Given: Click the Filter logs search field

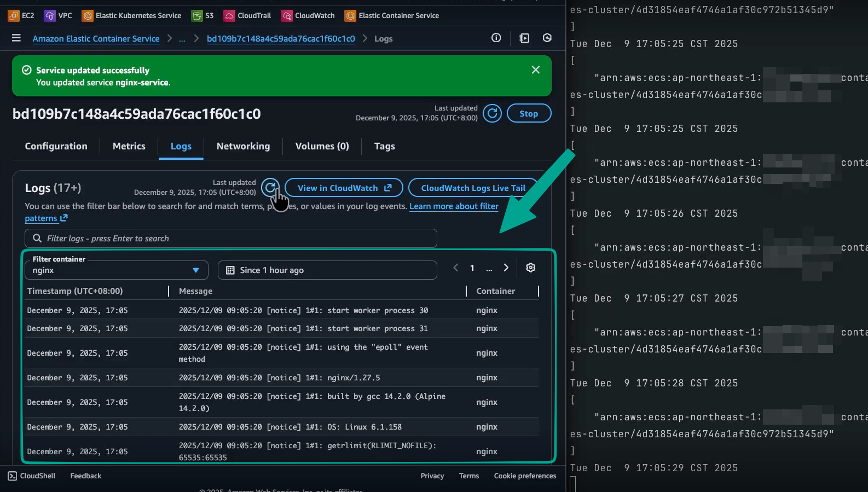Looking at the screenshot, I should (x=230, y=239).
